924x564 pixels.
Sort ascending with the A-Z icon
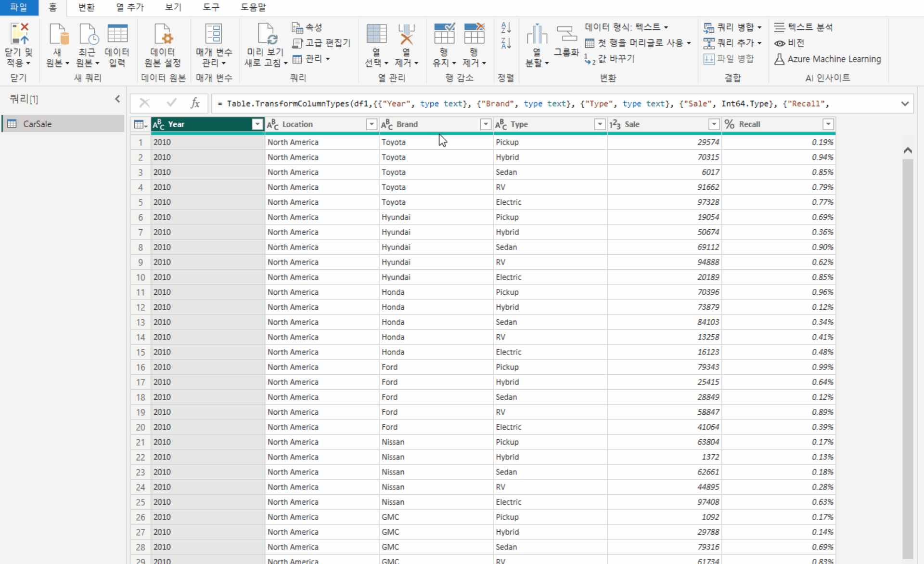(506, 27)
